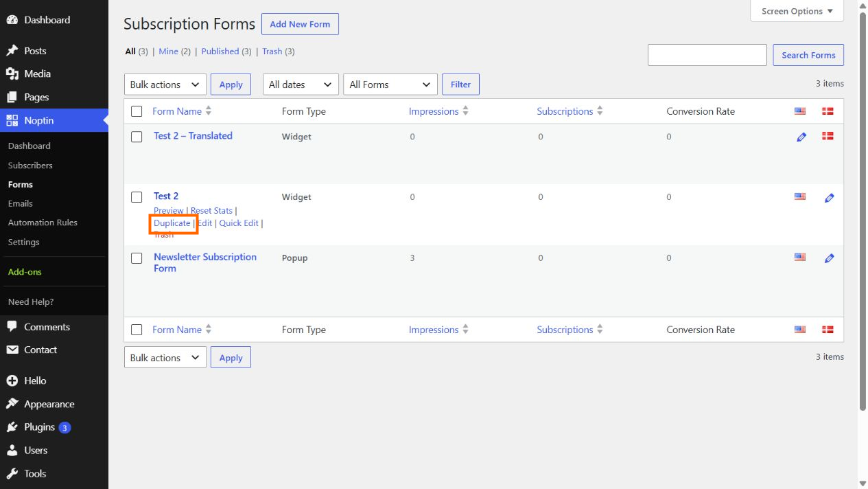The height and width of the screenshot is (489, 868).
Task: Click sort arrows next to header Impressions
Action: [x=465, y=111]
